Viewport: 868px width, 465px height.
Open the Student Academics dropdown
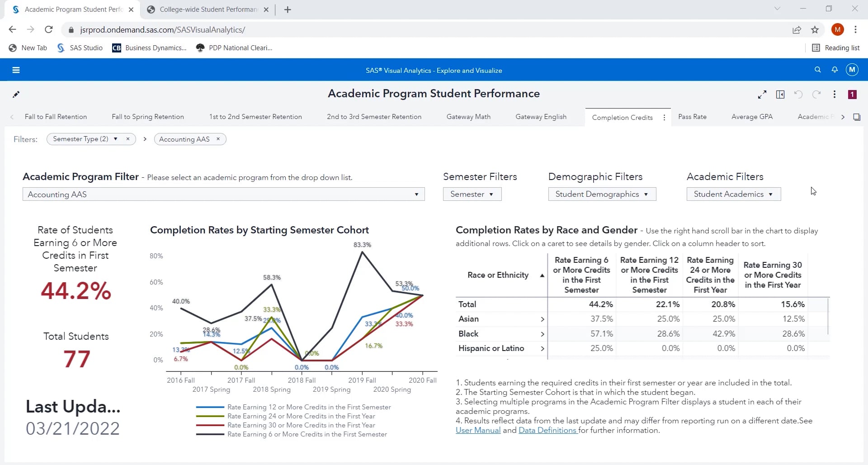(x=733, y=194)
